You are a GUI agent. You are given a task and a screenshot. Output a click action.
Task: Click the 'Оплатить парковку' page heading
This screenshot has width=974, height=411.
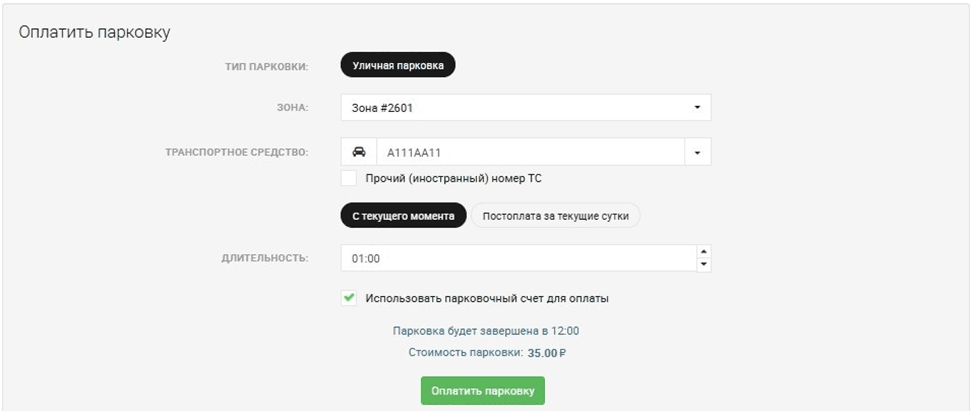pyautogui.click(x=95, y=32)
